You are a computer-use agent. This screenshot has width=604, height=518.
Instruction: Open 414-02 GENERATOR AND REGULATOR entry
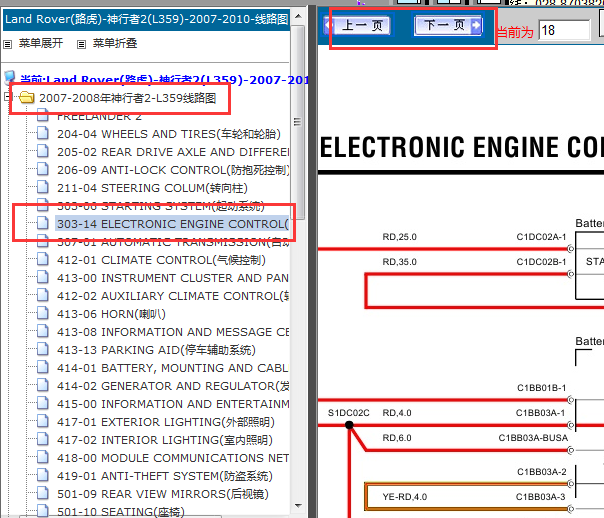tap(173, 386)
